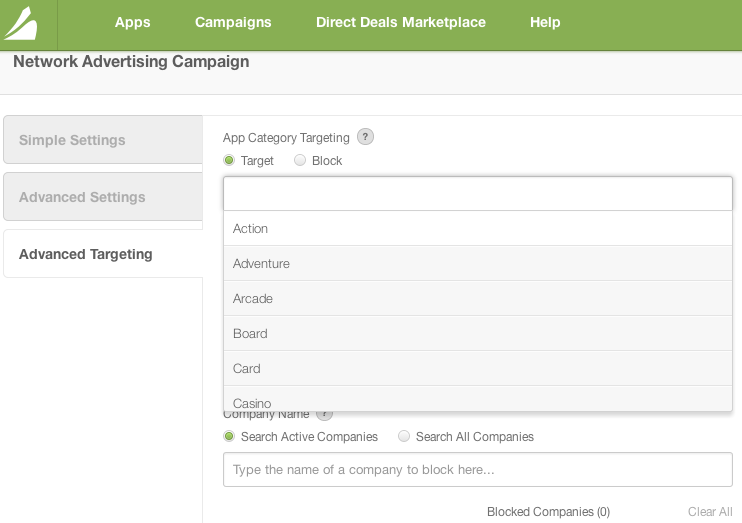This screenshot has width=742, height=523.
Task: Click the category search input field
Action: (478, 194)
